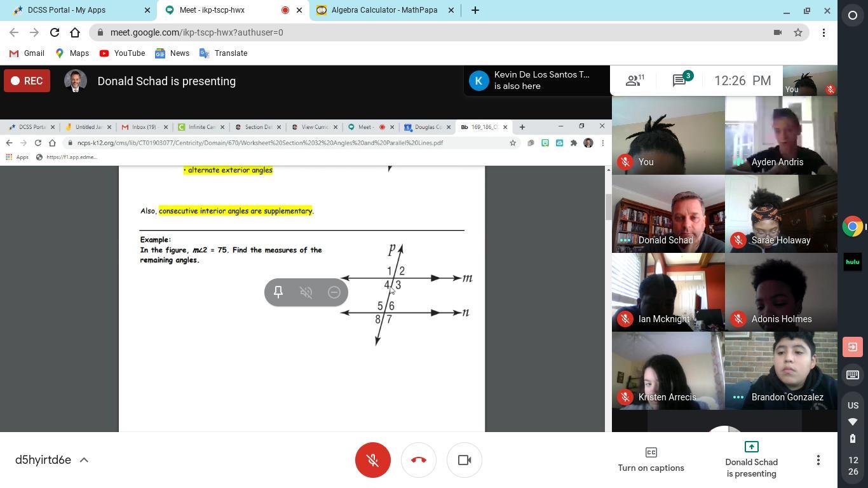Open the Donald Schad is presenting menu
Screen dimensions: 868x488
click(x=751, y=460)
